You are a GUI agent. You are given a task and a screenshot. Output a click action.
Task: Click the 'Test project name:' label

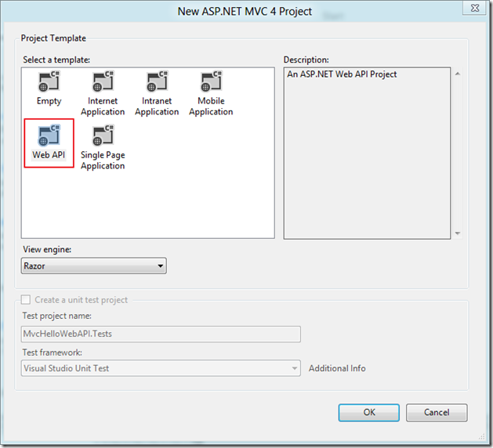tap(57, 316)
